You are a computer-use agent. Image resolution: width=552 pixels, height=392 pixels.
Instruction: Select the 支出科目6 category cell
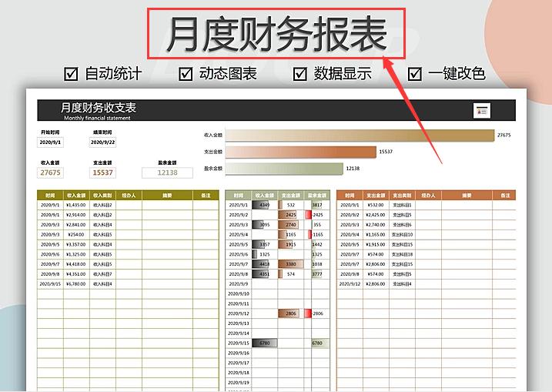pos(402,224)
